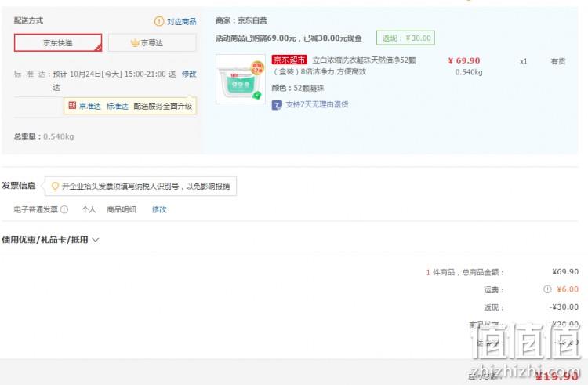Click the crown icon in 京尊达

coord(135,43)
